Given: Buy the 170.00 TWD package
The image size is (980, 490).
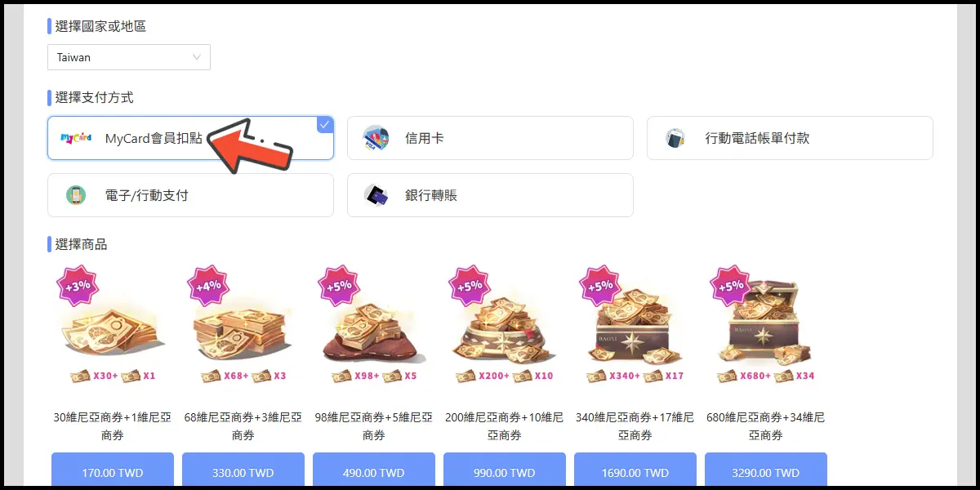Looking at the screenshot, I should tap(113, 471).
